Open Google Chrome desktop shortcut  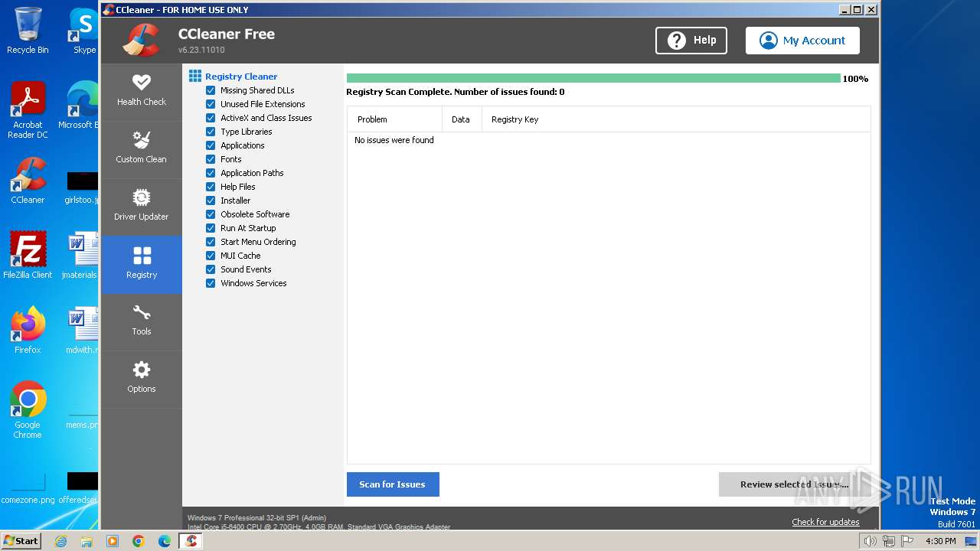click(28, 410)
